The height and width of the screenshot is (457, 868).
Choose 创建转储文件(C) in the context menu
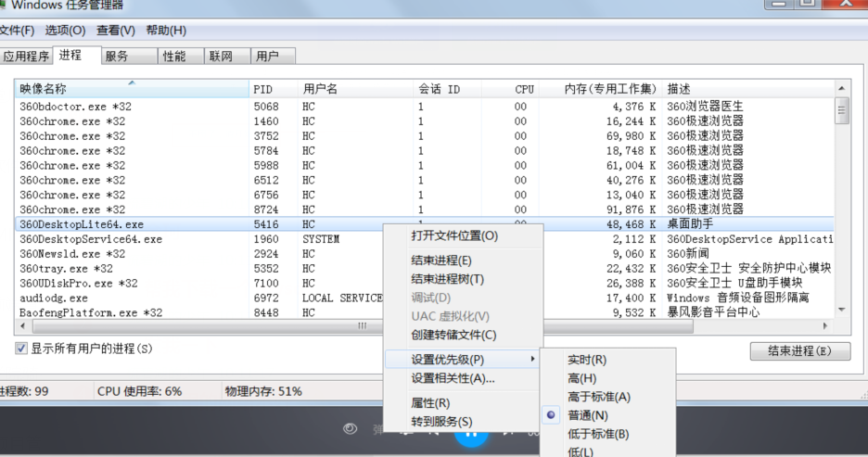pyautogui.click(x=463, y=335)
